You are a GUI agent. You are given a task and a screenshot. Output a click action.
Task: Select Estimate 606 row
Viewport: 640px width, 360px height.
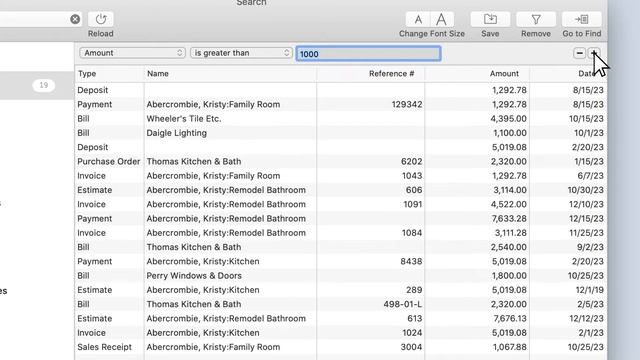tap(341, 190)
